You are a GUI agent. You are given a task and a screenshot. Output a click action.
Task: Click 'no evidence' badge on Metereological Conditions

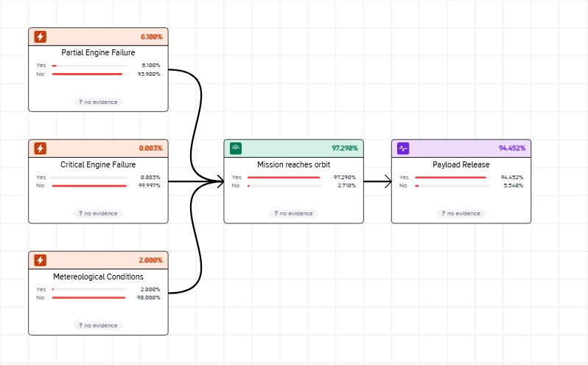click(98, 326)
